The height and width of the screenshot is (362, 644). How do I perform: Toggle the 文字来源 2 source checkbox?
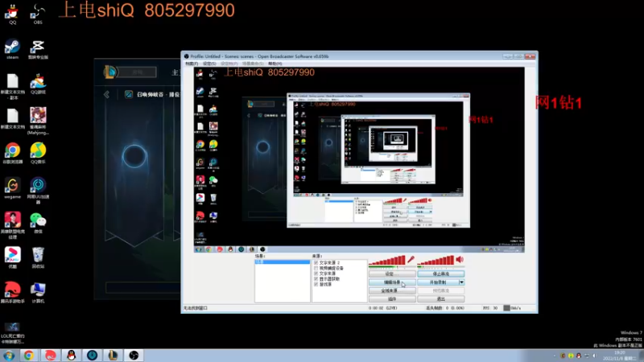coord(316,263)
